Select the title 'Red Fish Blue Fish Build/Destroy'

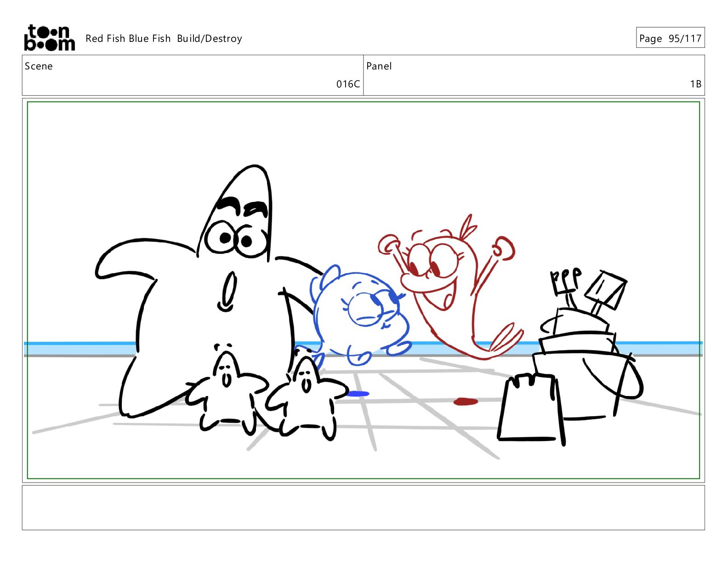click(164, 39)
